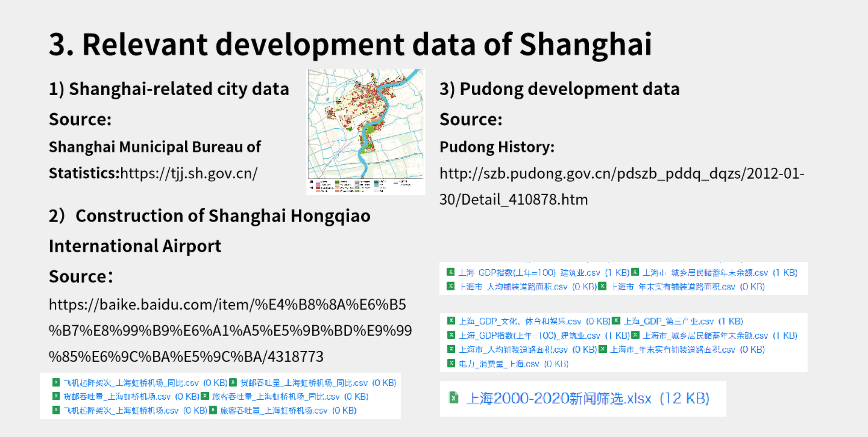Viewport: 868px width, 437px height.
Task: Select the Shanghai land-use map image
Action: [366, 132]
